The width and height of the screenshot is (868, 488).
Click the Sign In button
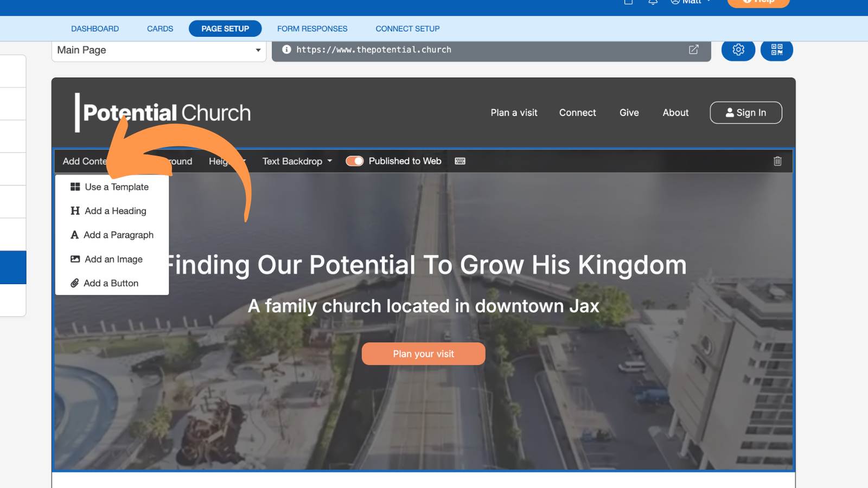pyautogui.click(x=746, y=113)
